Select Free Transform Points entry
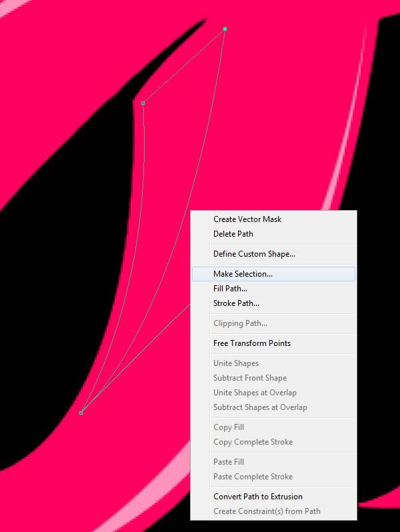Viewport: 400px width, 532px height. point(273,343)
